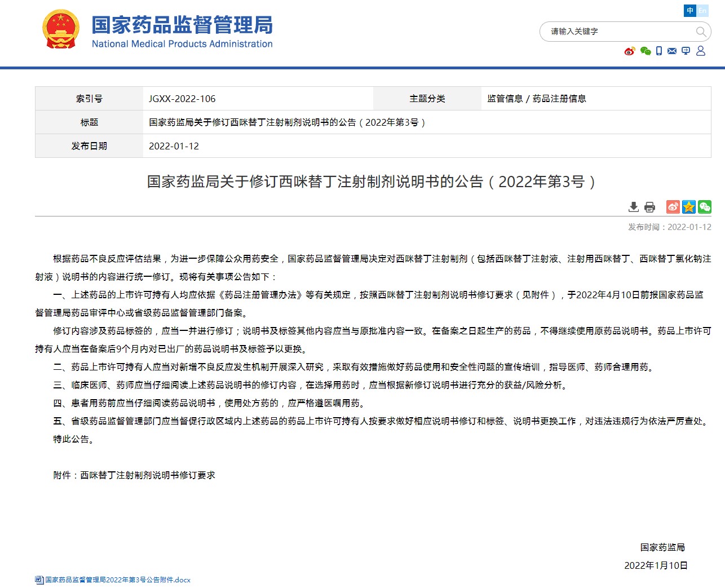
Task: Click the 监管信息 / 药品注册信息 category text
Action: [536, 99]
